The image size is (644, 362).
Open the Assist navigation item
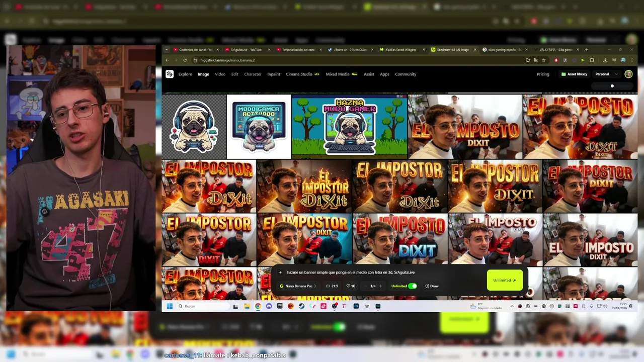pos(369,74)
